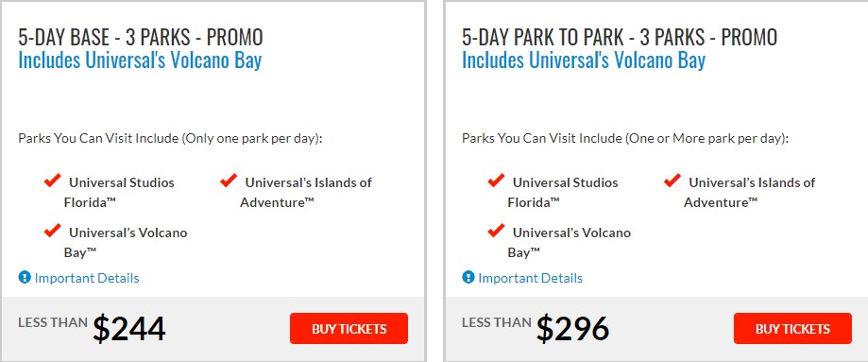Click Universal Studios Florida checkmark in Base card
This screenshot has height=362, width=868.
(x=53, y=181)
